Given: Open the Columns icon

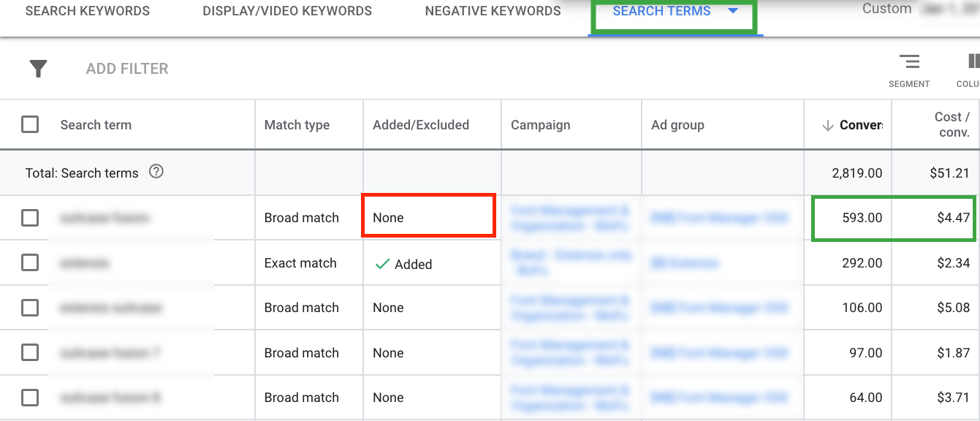Looking at the screenshot, I should (972, 63).
